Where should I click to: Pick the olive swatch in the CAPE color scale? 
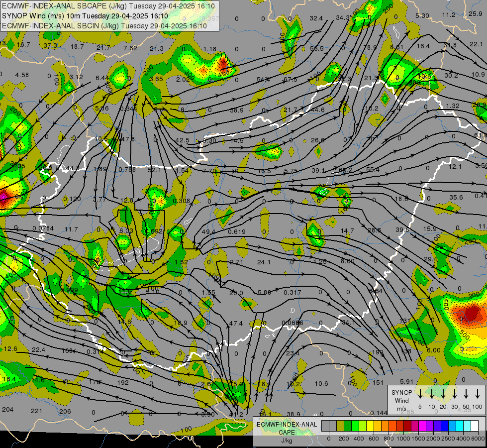340,426
